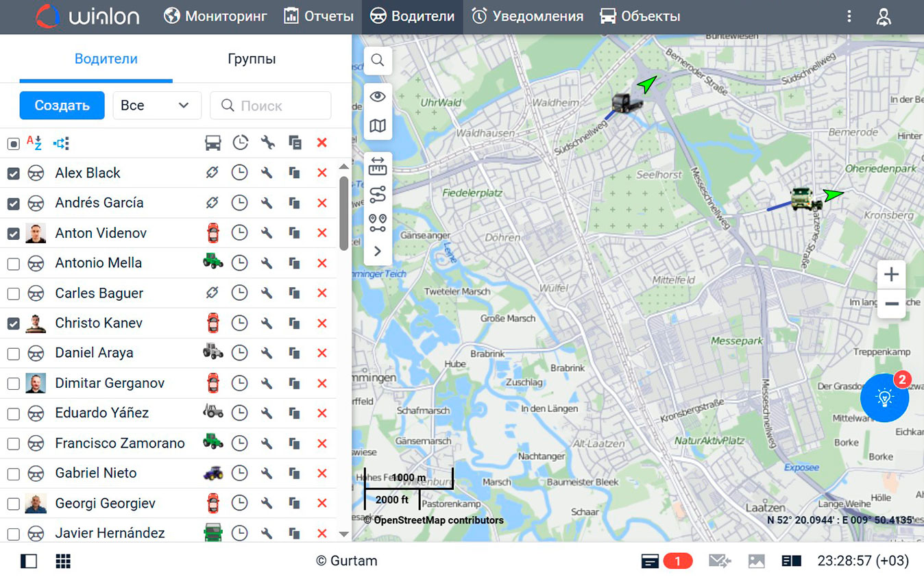Delete the Georgi Georgiev driver

[321, 503]
